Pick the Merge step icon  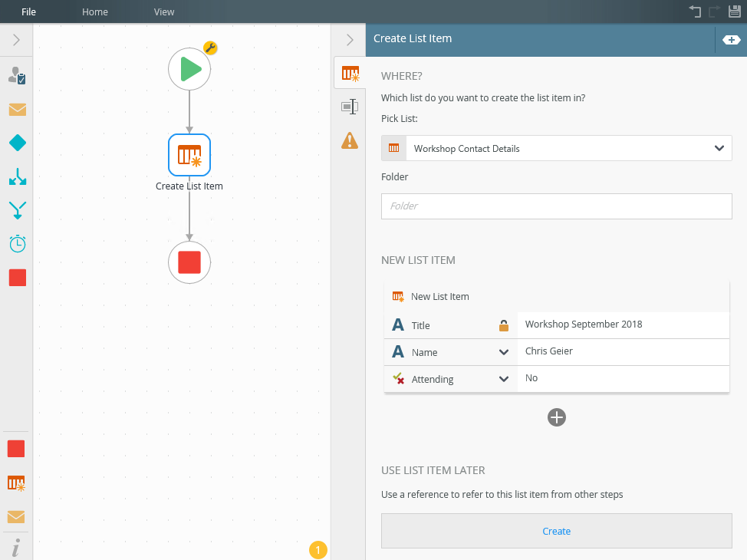tap(17, 209)
